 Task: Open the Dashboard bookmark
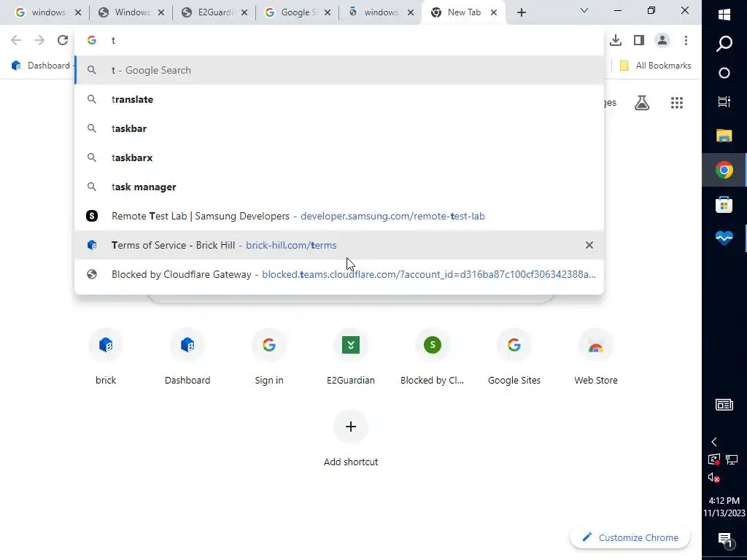(x=42, y=66)
